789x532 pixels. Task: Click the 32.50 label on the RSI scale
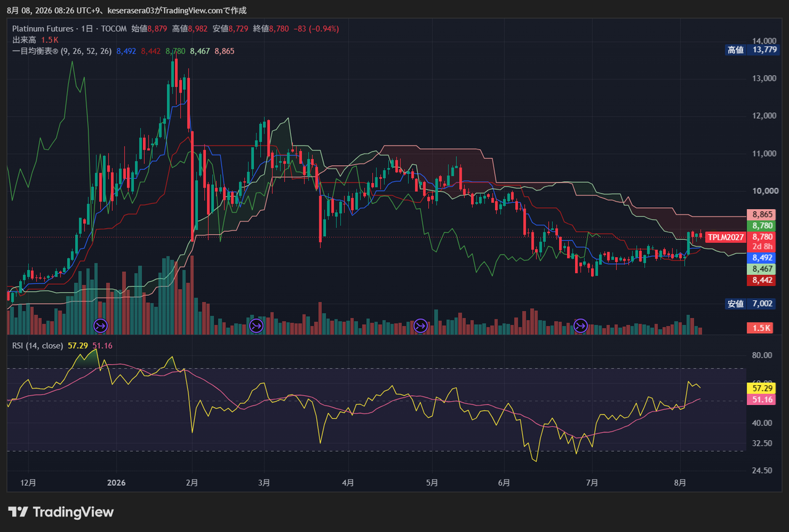pyautogui.click(x=762, y=443)
